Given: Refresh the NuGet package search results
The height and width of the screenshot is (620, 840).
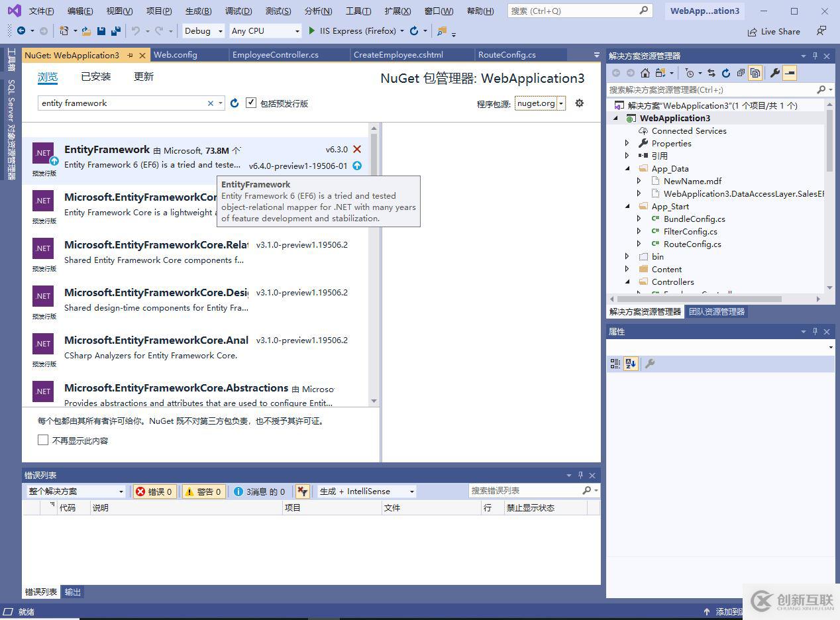Looking at the screenshot, I should click(x=235, y=103).
